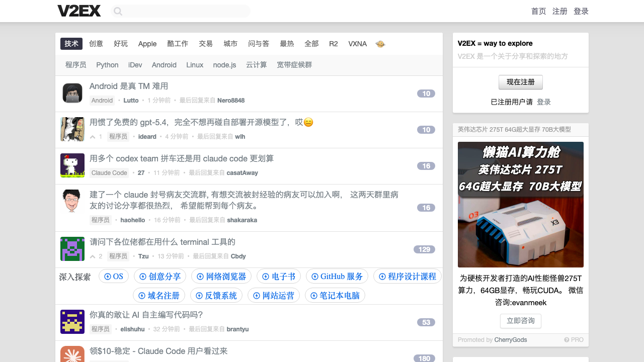Click the search magnifier icon
Image resolution: width=644 pixels, height=362 pixels.
(x=118, y=11)
